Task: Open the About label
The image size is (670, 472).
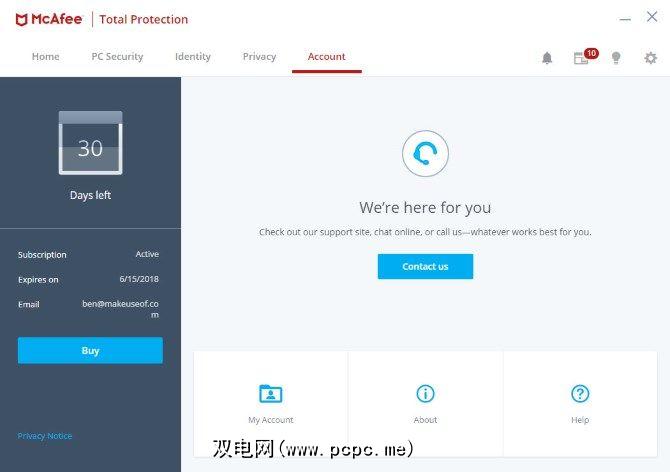Action: [425, 420]
